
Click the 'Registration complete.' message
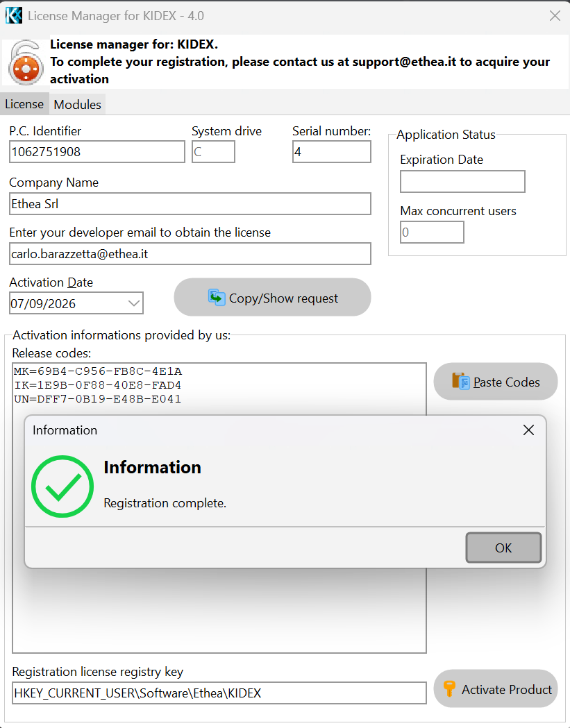[165, 503]
